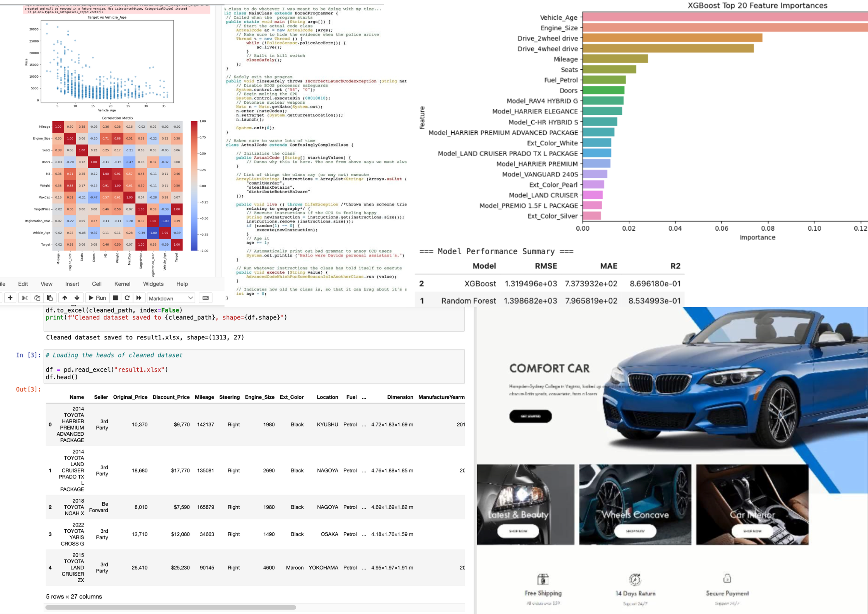Copy selected cells icon

click(x=37, y=298)
